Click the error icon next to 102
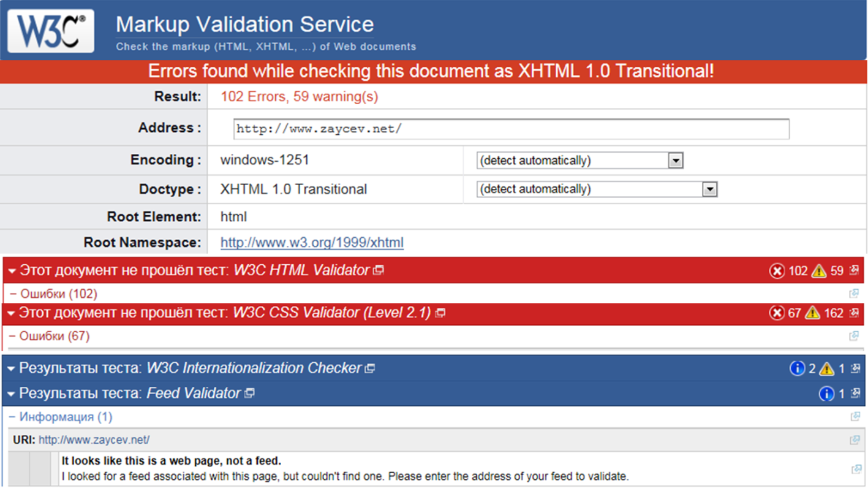This screenshot has width=868, height=491. click(x=777, y=271)
